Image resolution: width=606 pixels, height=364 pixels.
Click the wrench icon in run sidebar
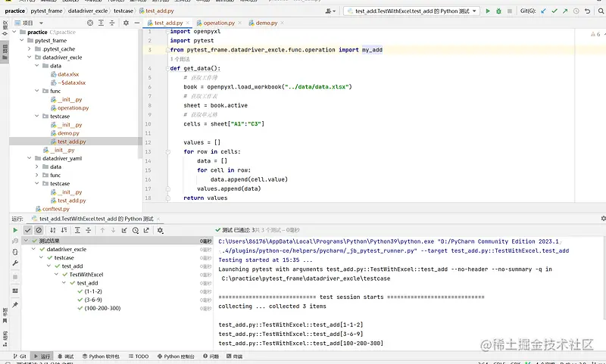[15, 263]
